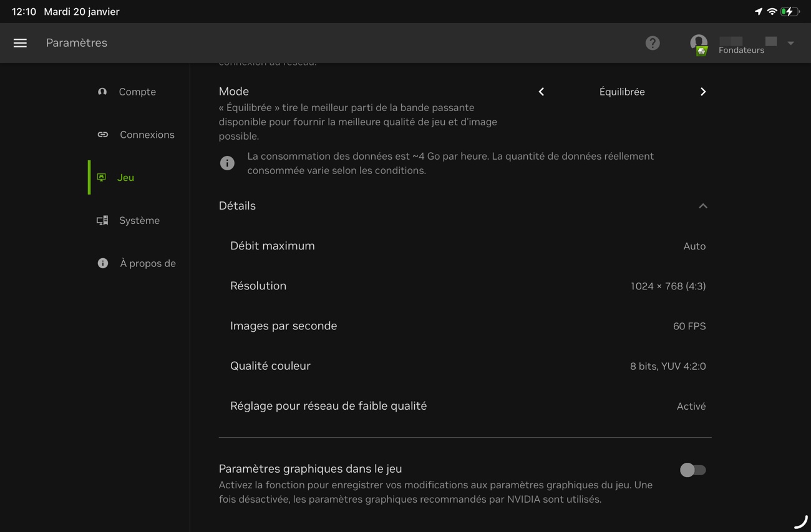
Task: Click the Réglage pour réseau Activé value
Action: (691, 407)
